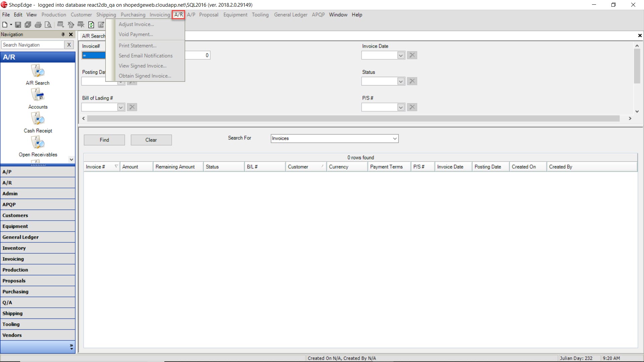
Task: Click the New document toolbar icon
Action: coord(5,24)
